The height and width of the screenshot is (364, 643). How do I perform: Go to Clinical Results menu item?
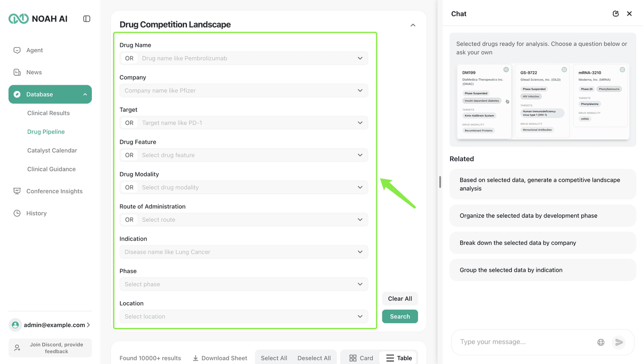(x=48, y=113)
